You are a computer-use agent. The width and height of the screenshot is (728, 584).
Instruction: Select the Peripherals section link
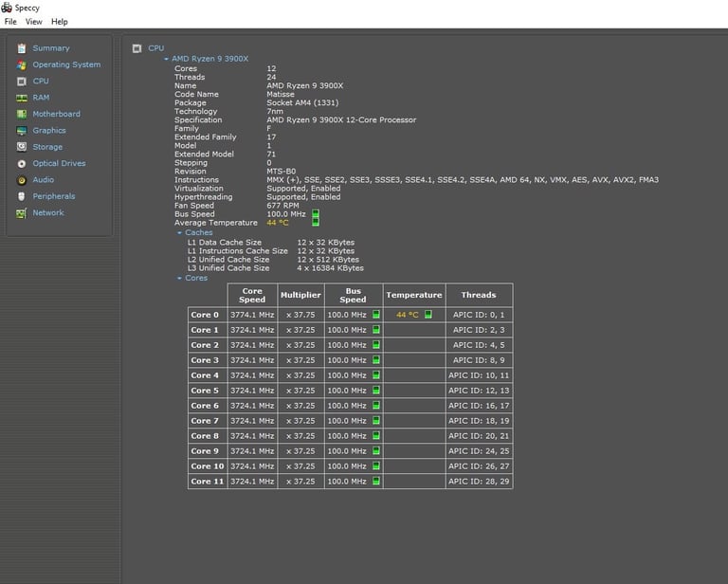(x=54, y=196)
